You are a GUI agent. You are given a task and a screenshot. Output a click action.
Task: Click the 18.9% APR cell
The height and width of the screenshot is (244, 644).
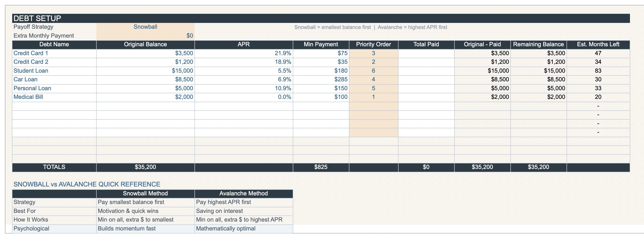(244, 62)
